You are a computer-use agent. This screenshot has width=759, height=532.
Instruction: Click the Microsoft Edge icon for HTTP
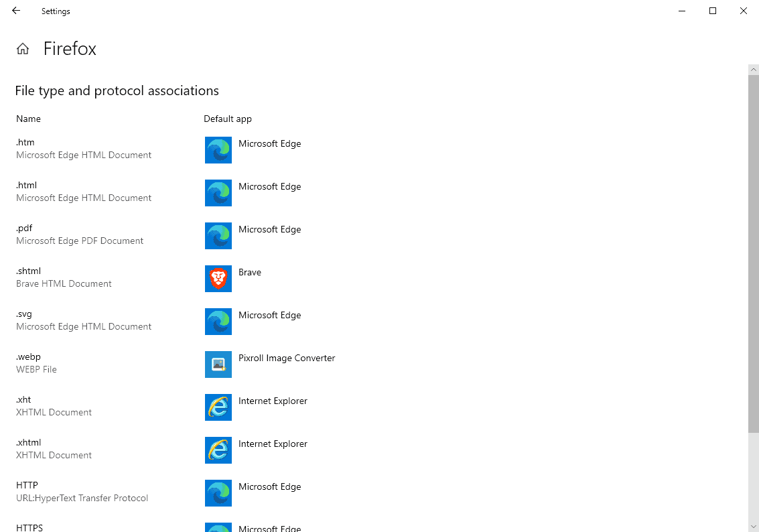coord(218,492)
